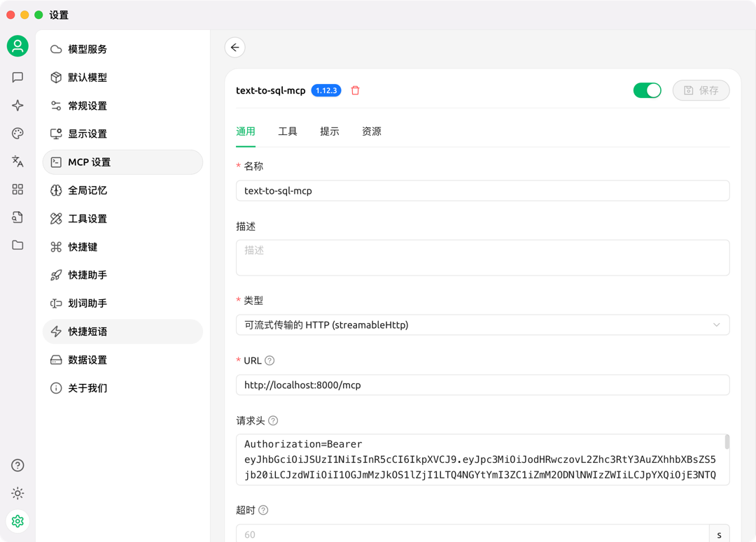Select 模型服务 in the settings menu

pos(87,49)
